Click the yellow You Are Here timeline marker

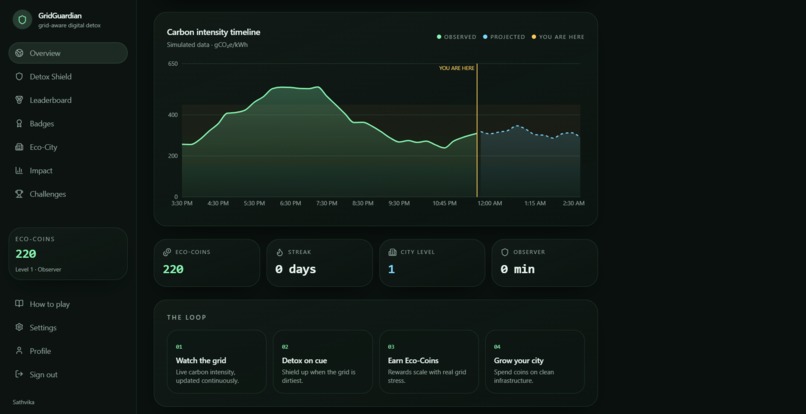click(477, 130)
